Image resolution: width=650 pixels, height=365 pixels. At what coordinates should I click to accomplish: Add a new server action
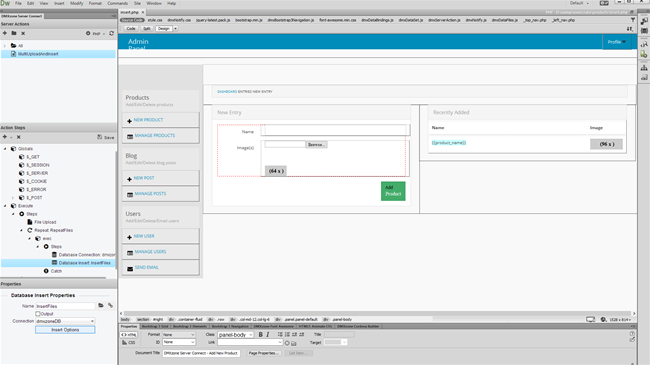[x=5, y=33]
